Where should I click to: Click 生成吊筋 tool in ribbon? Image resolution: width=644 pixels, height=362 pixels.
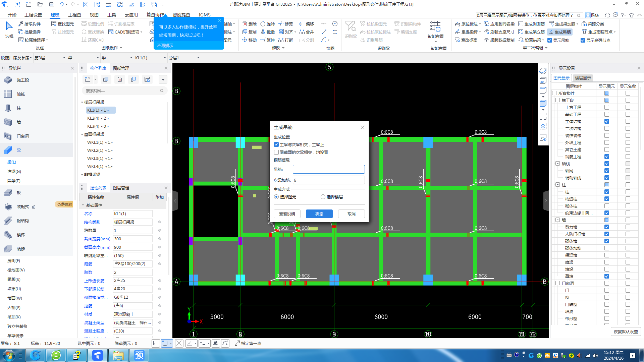coord(559,32)
